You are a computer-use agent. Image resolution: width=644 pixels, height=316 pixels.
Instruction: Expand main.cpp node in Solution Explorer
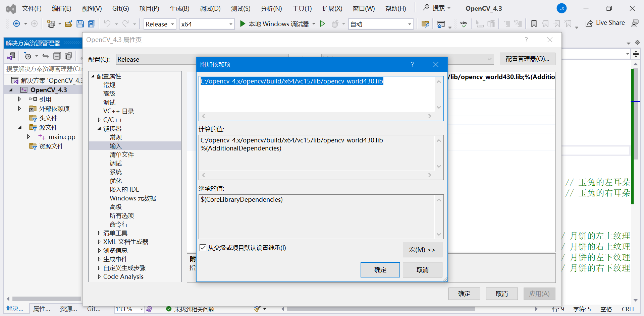[29, 137]
